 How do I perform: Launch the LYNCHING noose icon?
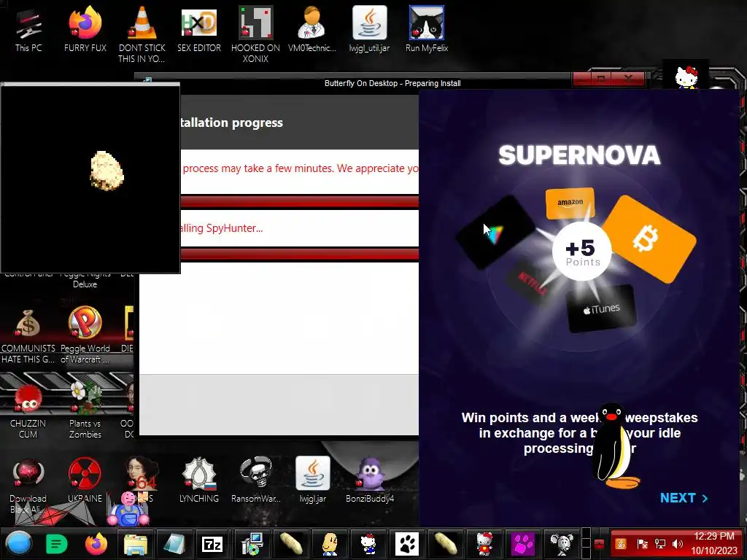(198, 480)
